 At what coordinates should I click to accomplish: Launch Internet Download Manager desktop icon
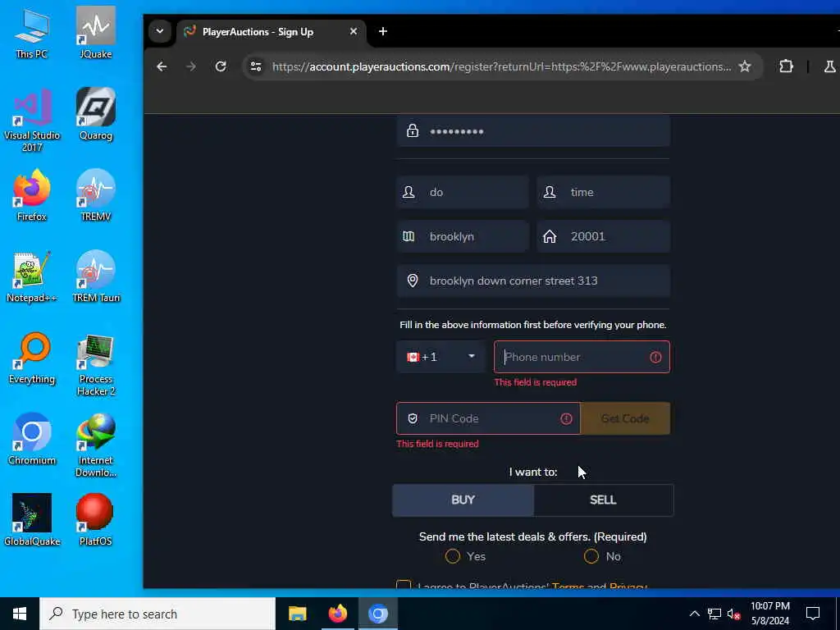coord(96,445)
